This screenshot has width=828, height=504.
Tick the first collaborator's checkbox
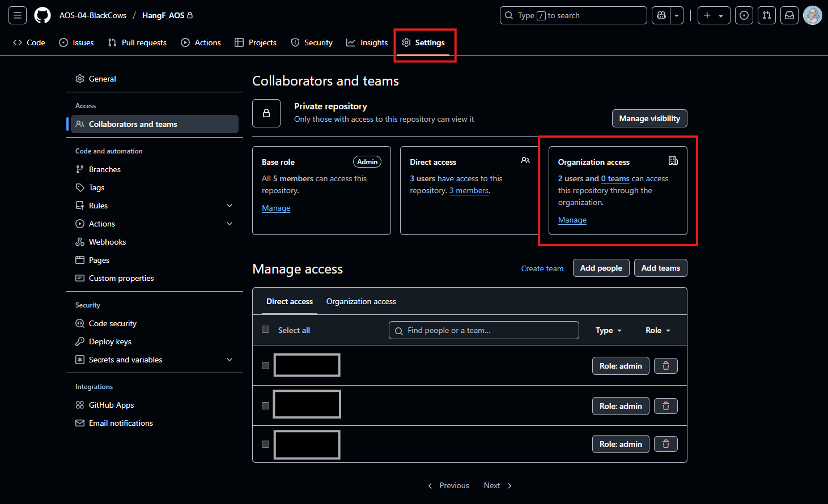pos(265,365)
